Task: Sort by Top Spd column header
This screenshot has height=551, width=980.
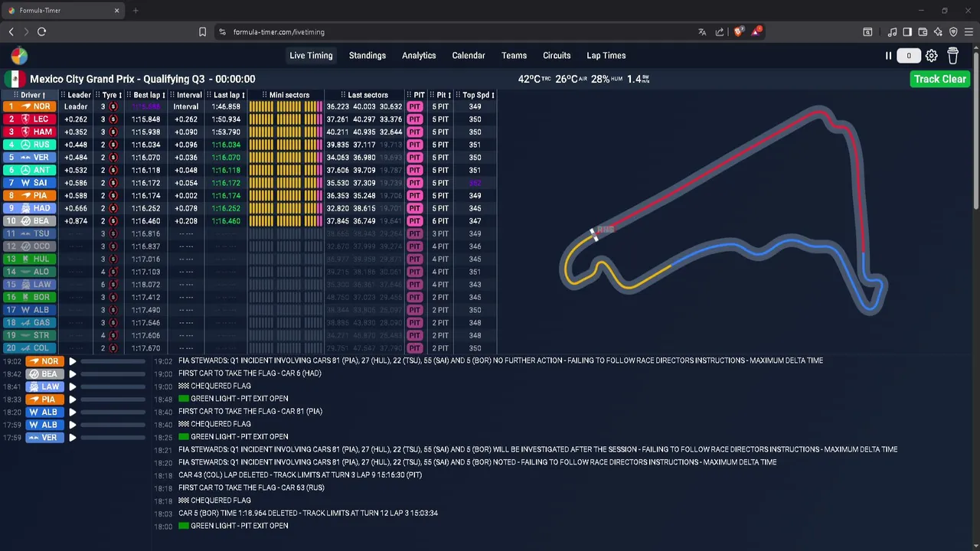Action: (475, 95)
